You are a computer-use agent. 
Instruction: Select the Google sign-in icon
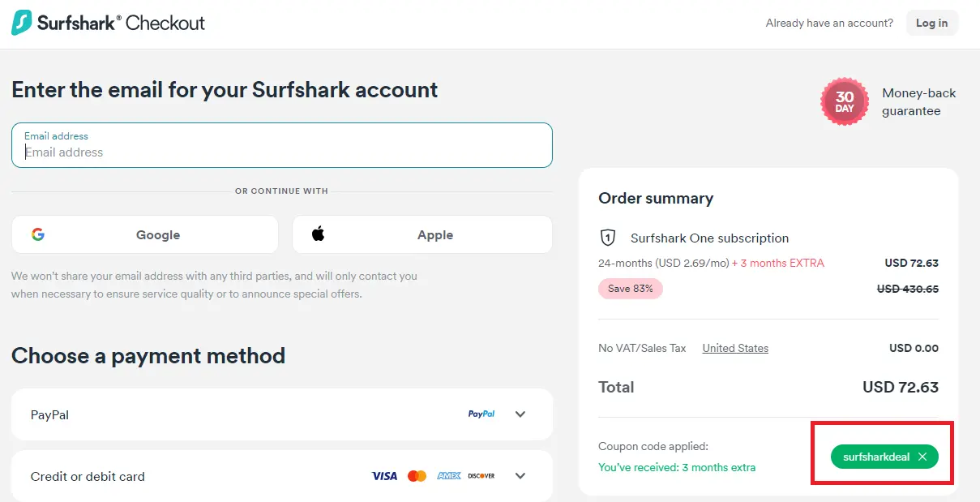point(38,234)
